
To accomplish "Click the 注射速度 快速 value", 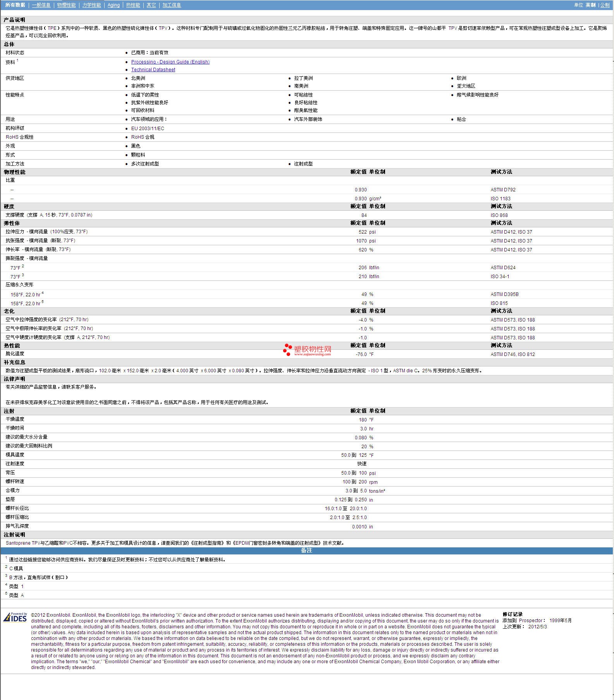I will (x=362, y=464).
